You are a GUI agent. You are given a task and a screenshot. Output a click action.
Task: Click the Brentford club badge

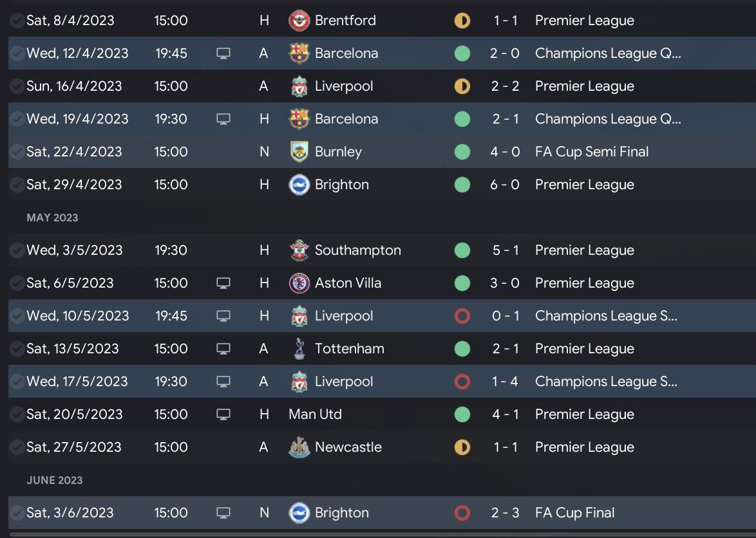[299, 21]
